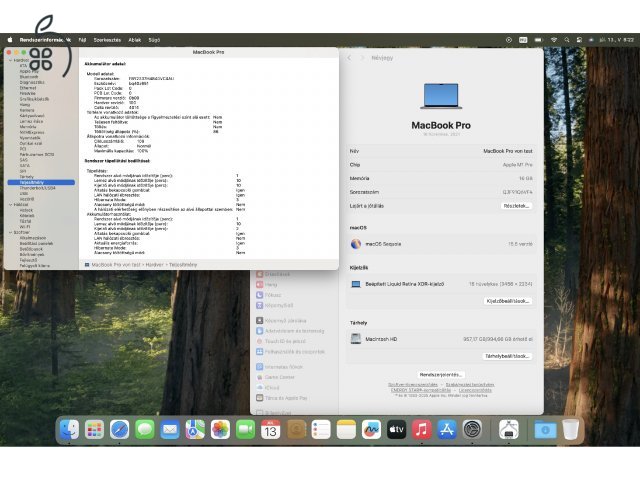The width and height of the screenshot is (640, 480).
Task: Select Memória in the hardware list
Action: (28, 127)
